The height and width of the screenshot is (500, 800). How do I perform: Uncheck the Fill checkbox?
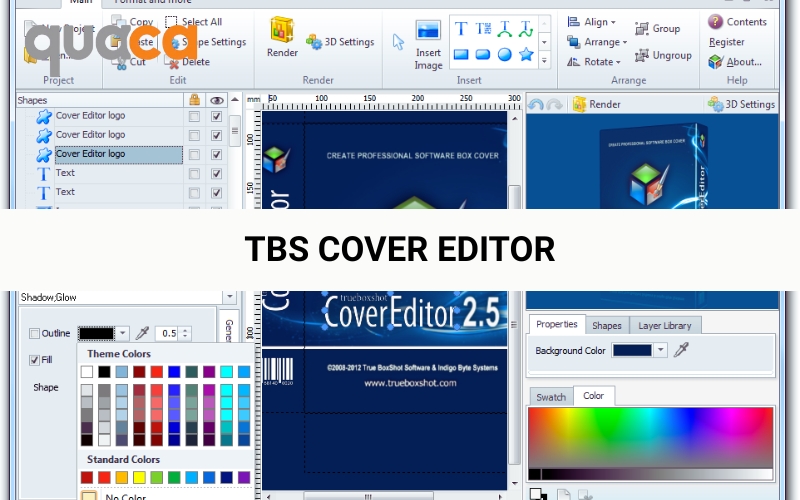[34, 360]
